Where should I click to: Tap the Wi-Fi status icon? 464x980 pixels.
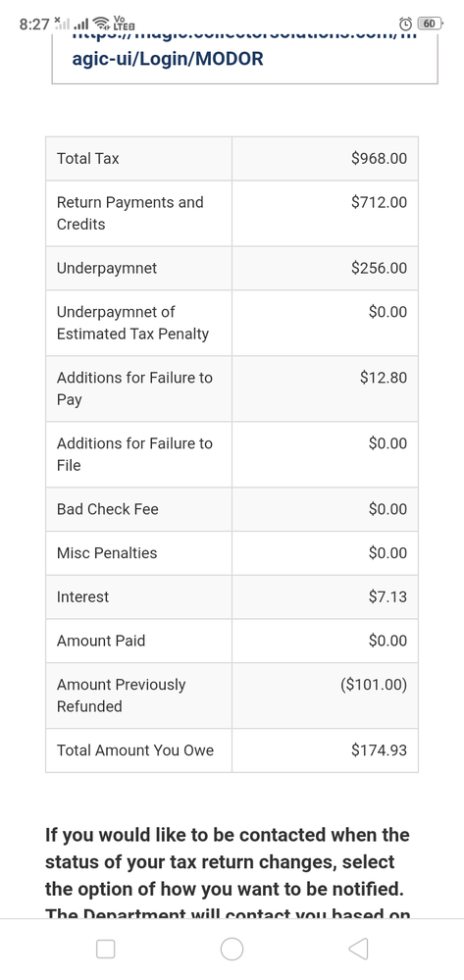(100, 24)
